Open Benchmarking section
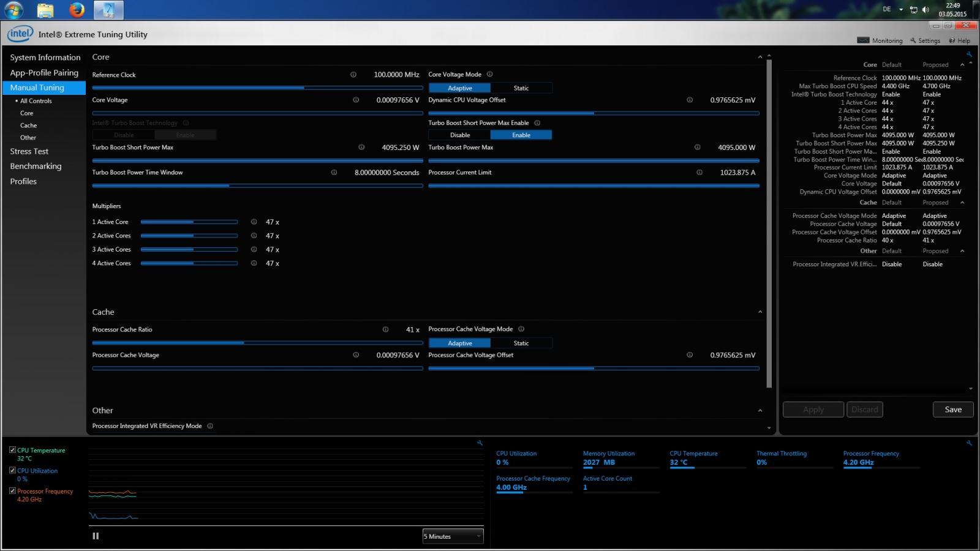 [x=36, y=166]
